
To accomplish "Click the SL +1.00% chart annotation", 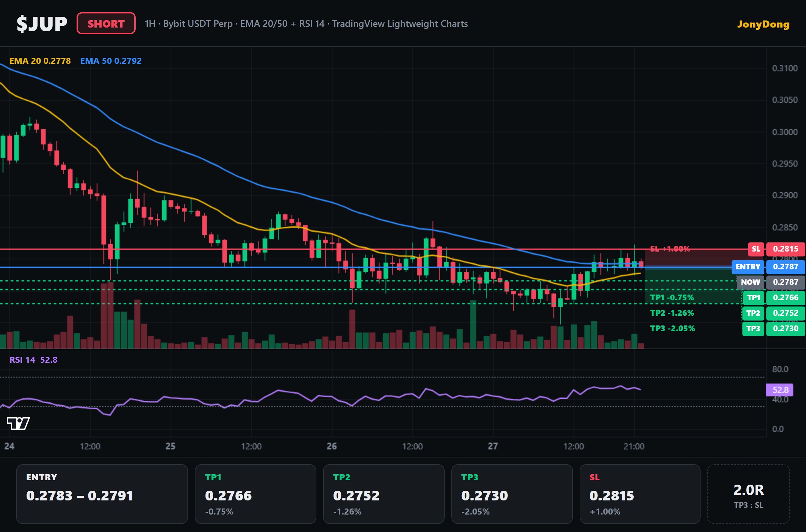I will coord(670,249).
